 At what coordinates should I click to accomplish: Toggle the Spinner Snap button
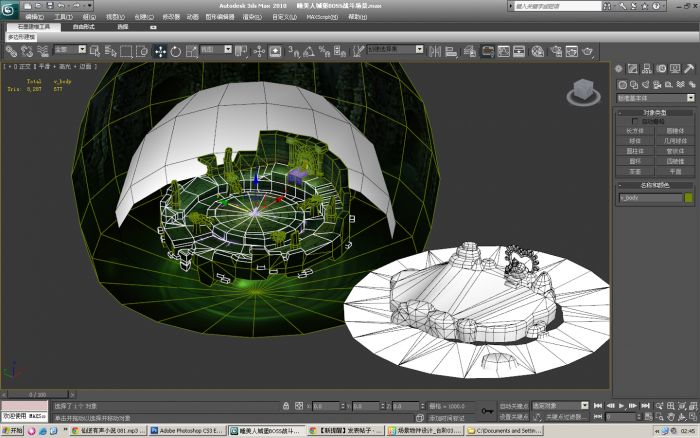(x=340, y=51)
